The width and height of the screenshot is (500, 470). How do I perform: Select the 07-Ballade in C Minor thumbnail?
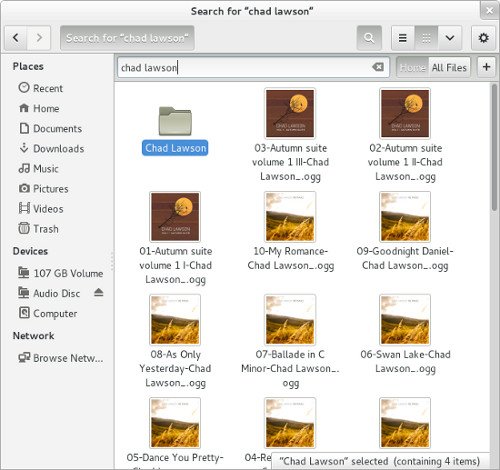(x=290, y=320)
